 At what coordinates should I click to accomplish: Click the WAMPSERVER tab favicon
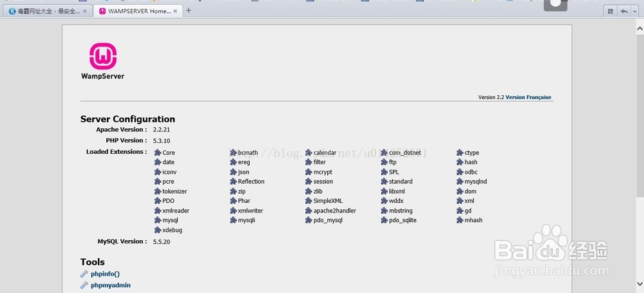click(102, 11)
